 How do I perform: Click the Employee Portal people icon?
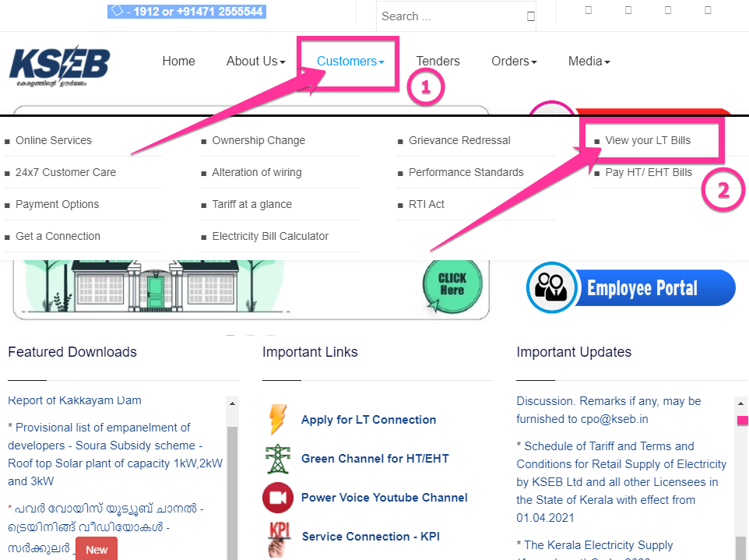551,287
